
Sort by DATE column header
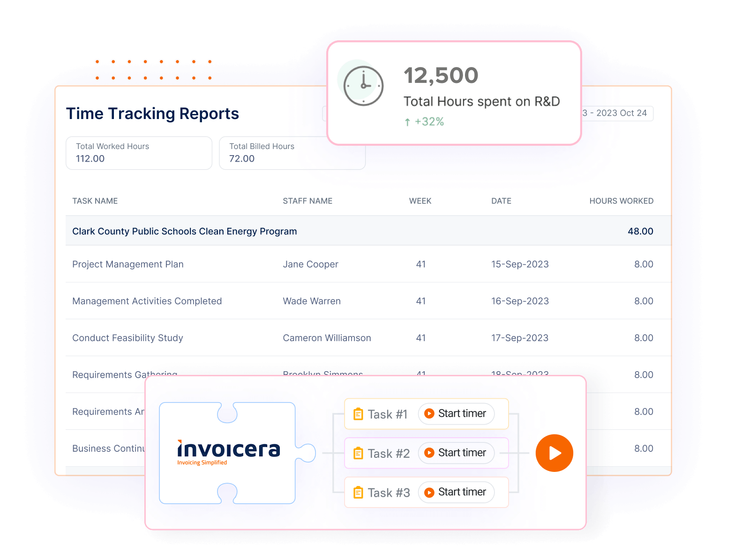pos(501,201)
